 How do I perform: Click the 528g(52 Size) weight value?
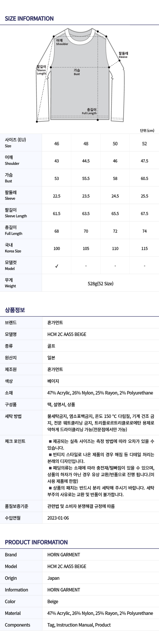point(100,284)
